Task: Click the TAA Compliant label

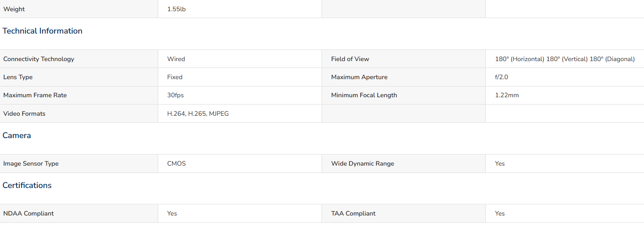Action: coord(353,213)
